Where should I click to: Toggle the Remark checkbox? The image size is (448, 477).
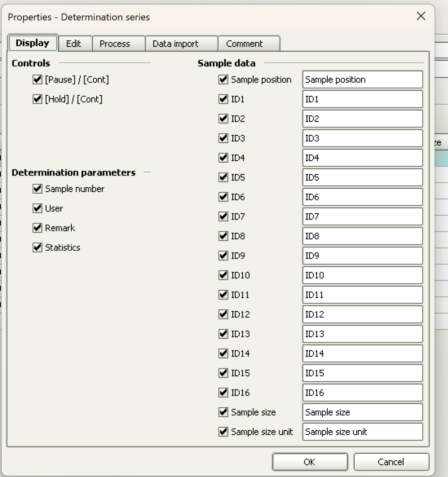coord(37,228)
